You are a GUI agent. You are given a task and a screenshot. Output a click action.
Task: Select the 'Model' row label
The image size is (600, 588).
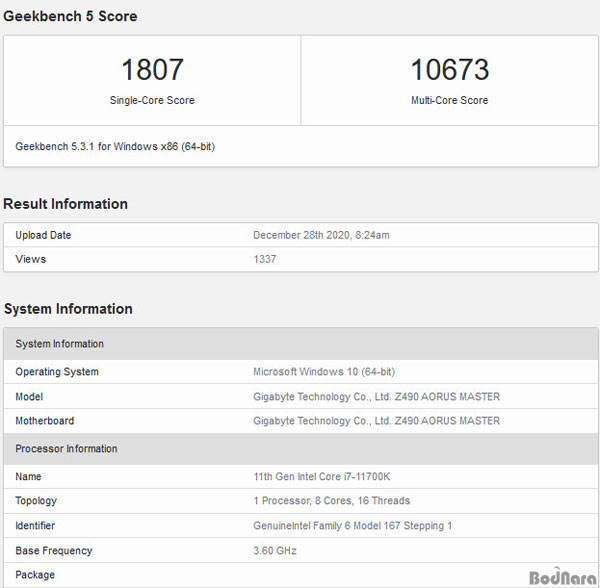29,397
